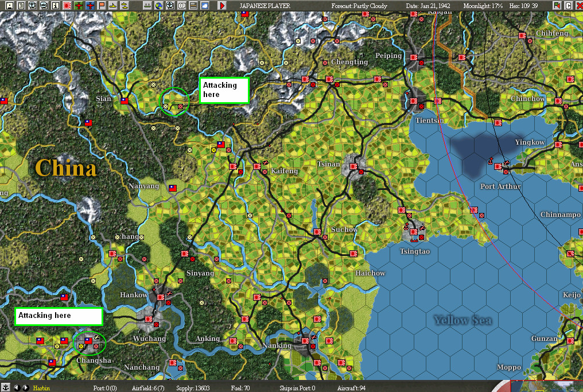Viewport: 583px width, 392px height.
Task: Select the Japanese unit at Hankow
Action: point(161,297)
